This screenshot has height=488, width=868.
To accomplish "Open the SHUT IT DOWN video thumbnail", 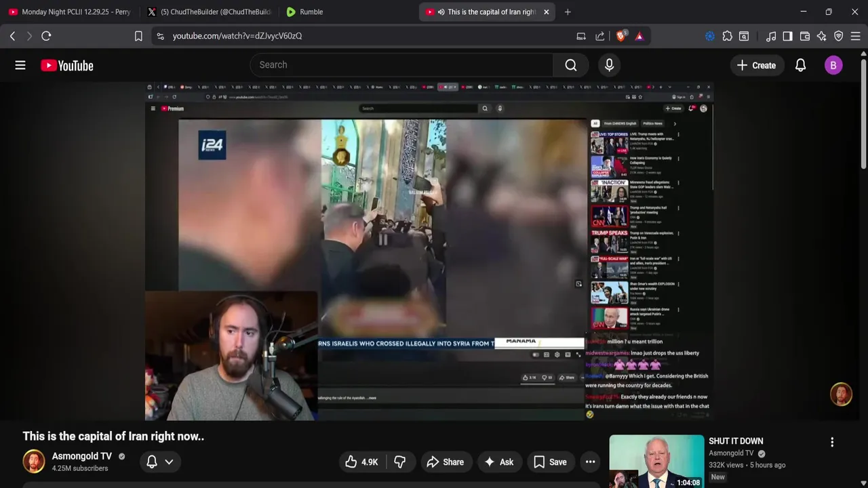I will pyautogui.click(x=656, y=461).
